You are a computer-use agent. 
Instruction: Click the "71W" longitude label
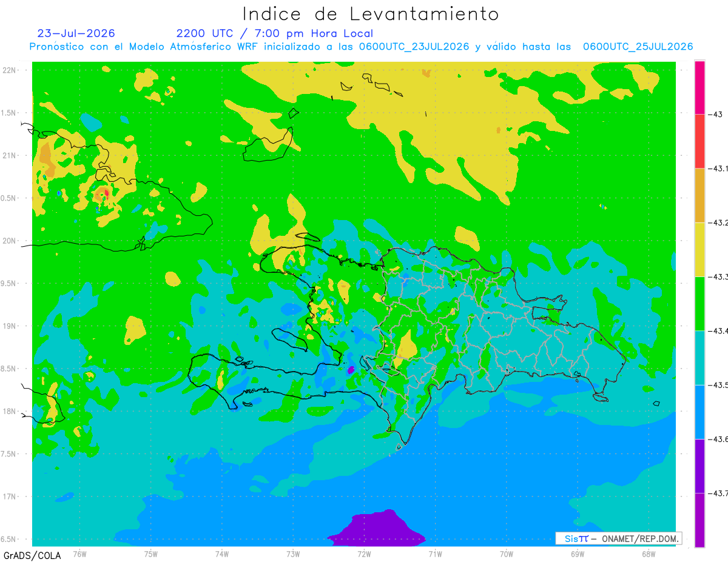pyautogui.click(x=435, y=554)
